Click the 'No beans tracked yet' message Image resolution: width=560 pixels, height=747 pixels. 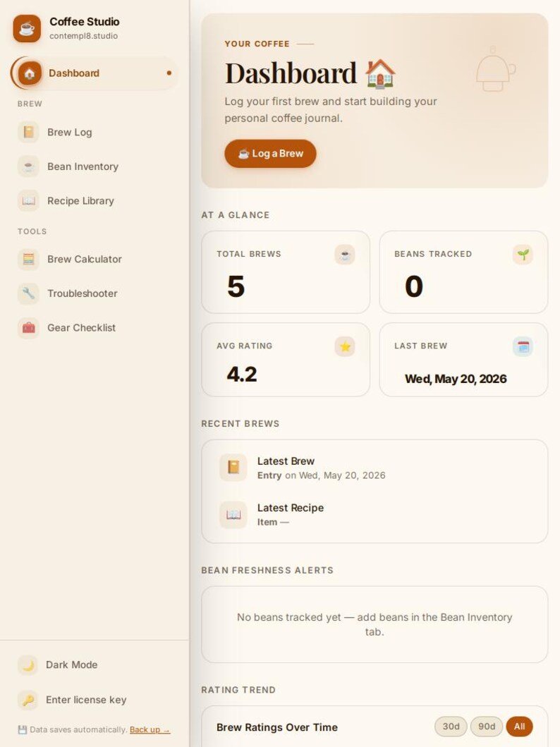375,624
